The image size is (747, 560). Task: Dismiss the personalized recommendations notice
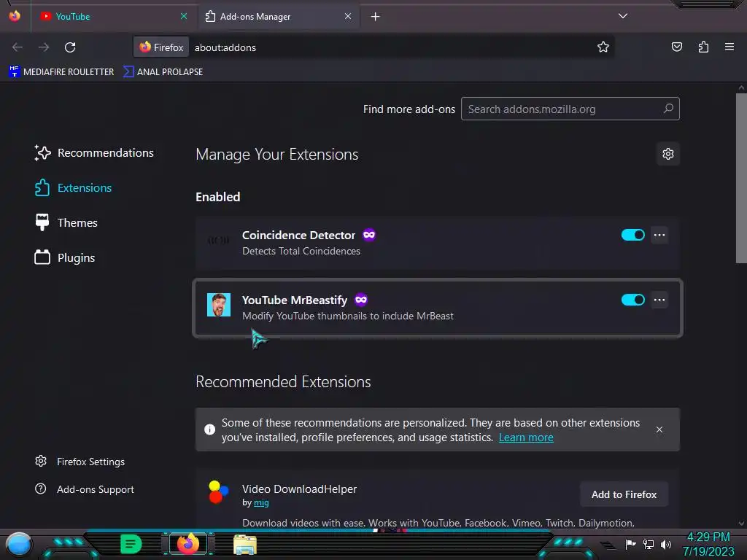coord(659,429)
